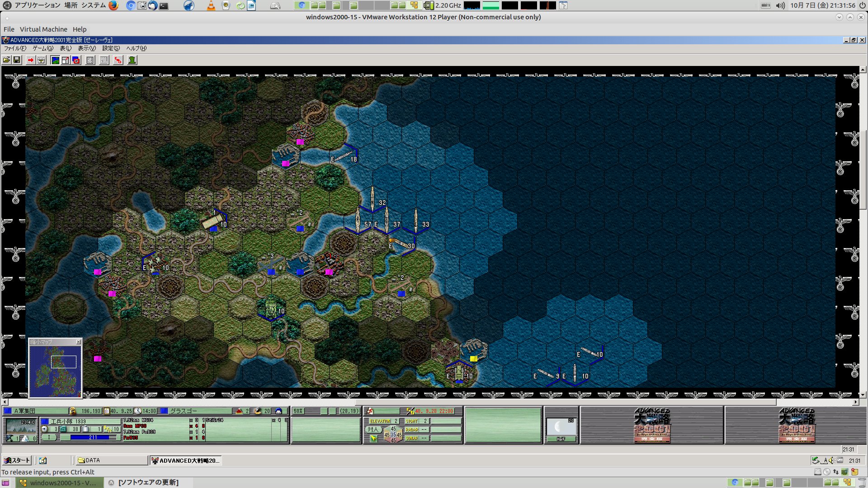This screenshot has height=488, width=868.
Task: Select the warship unit labeled 57
Action: [359, 221]
